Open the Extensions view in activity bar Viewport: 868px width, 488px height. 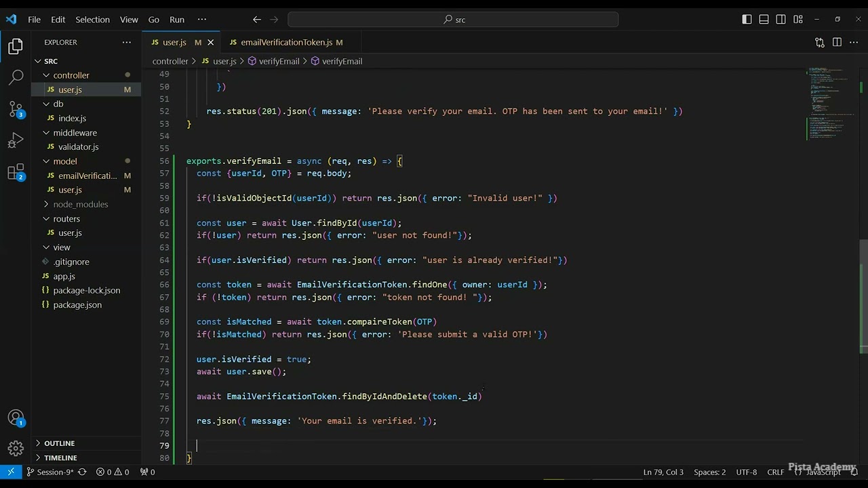click(x=16, y=172)
